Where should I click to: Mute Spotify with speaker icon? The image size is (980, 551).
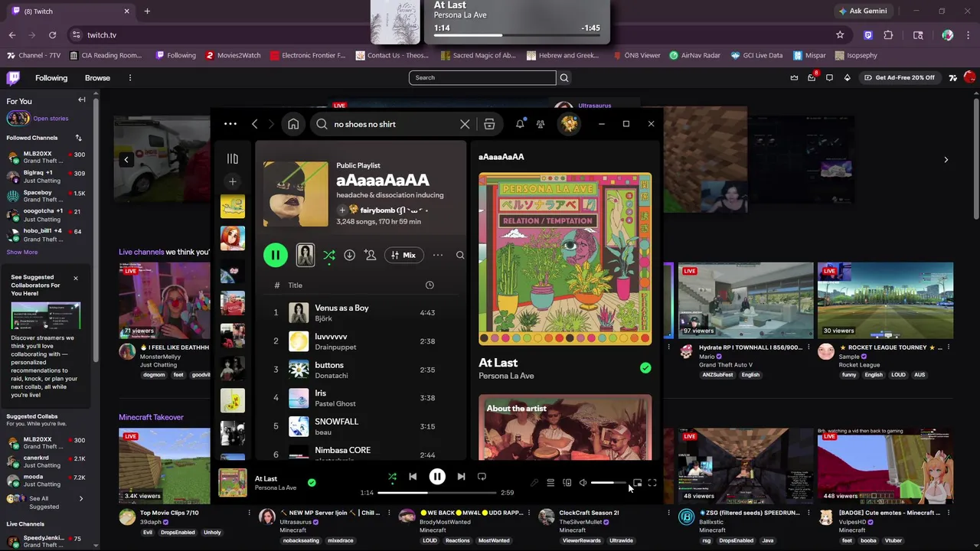click(583, 483)
